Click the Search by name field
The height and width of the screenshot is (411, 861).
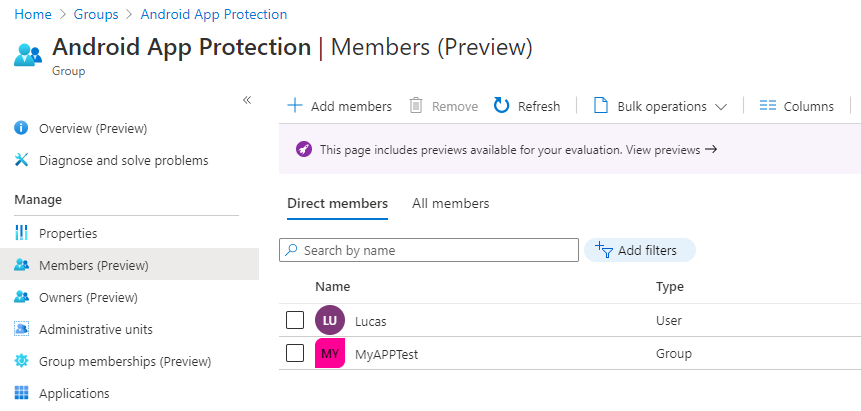coord(429,250)
